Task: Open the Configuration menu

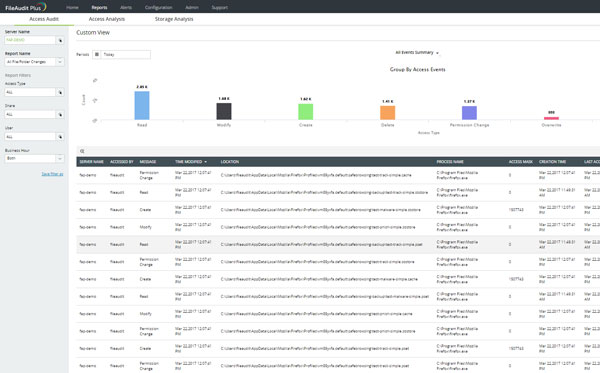Action: 158,7
